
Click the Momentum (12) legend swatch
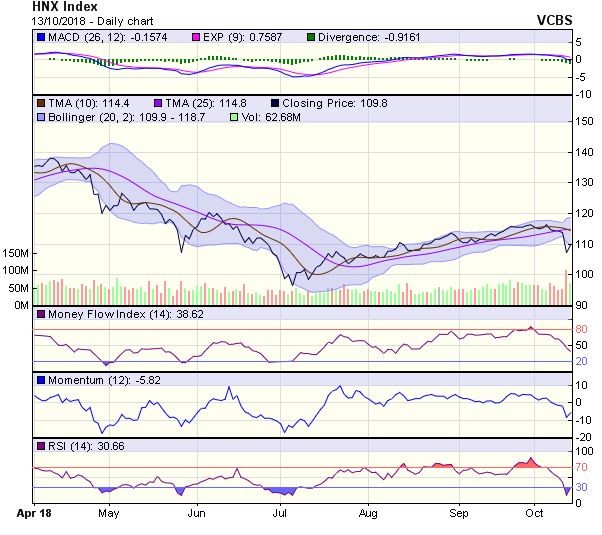point(40,380)
